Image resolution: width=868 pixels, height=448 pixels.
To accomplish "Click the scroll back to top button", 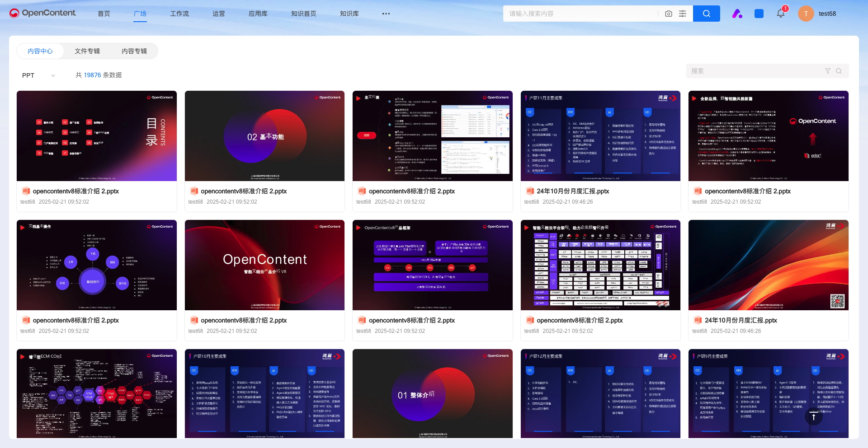I will (x=813, y=416).
